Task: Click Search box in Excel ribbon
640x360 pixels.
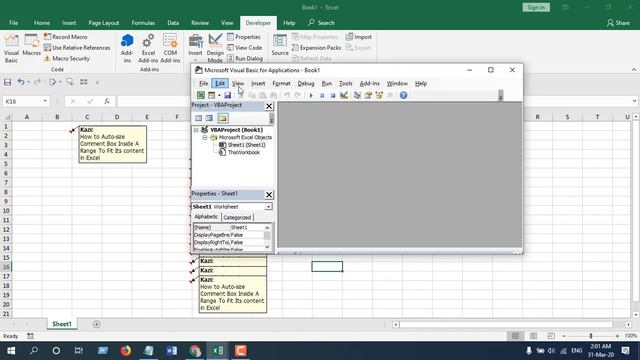Action: point(321,23)
